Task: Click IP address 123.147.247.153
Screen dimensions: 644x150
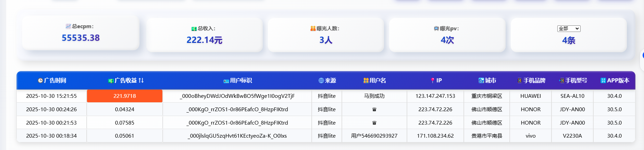Action: [x=435, y=96]
